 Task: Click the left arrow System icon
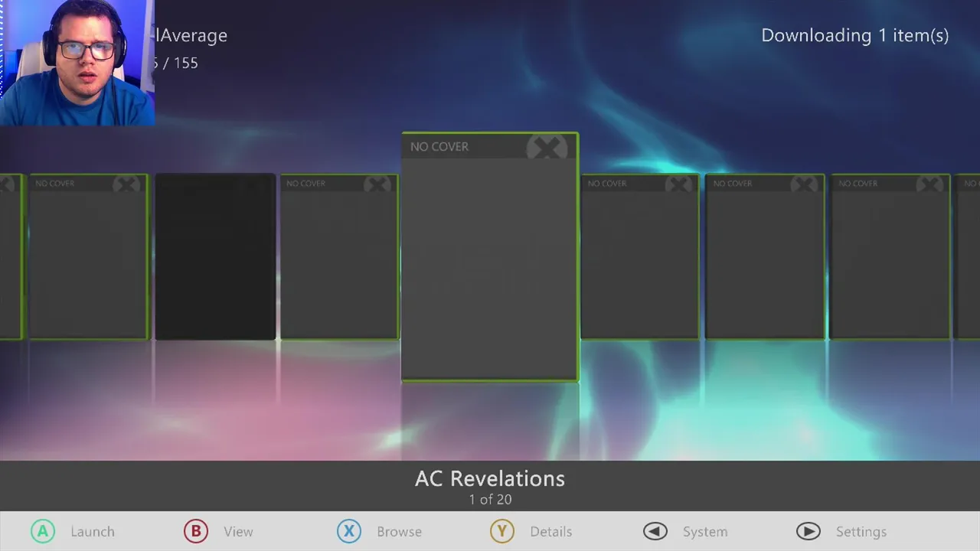(x=655, y=531)
